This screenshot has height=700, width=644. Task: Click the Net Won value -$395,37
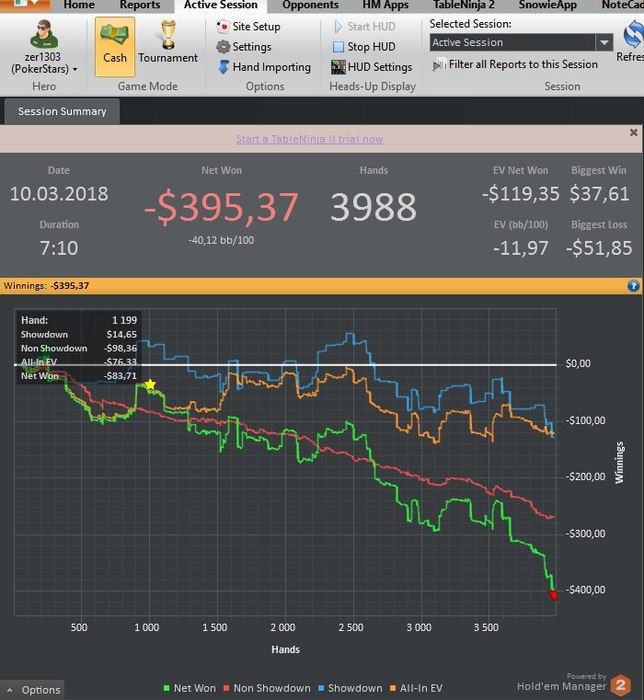pos(221,207)
